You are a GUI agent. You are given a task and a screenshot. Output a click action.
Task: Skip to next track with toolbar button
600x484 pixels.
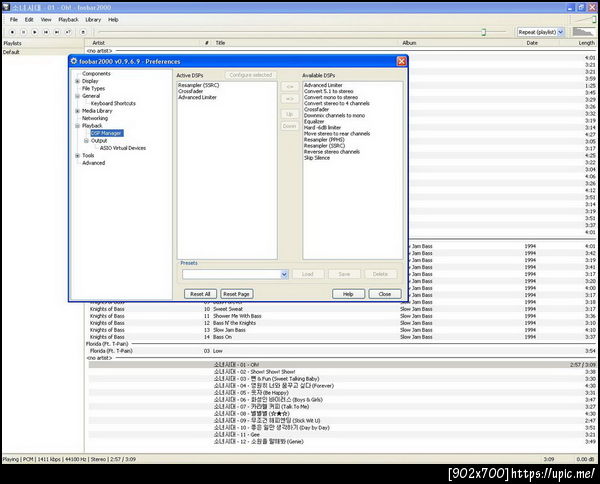click(57, 32)
